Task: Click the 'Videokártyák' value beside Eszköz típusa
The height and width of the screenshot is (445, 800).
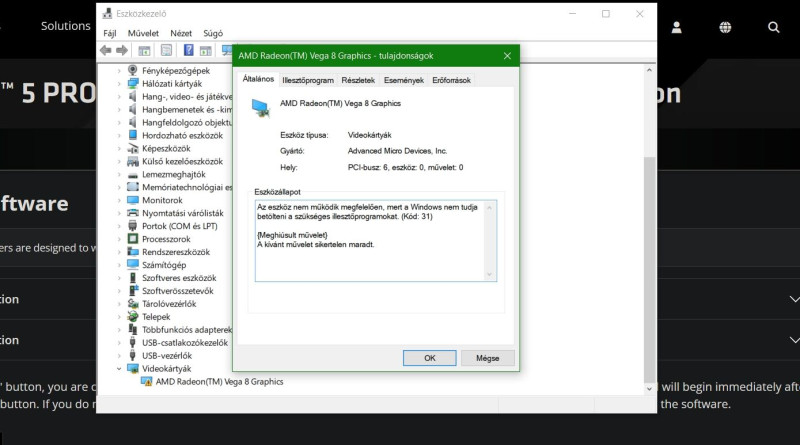Action: 369,135
